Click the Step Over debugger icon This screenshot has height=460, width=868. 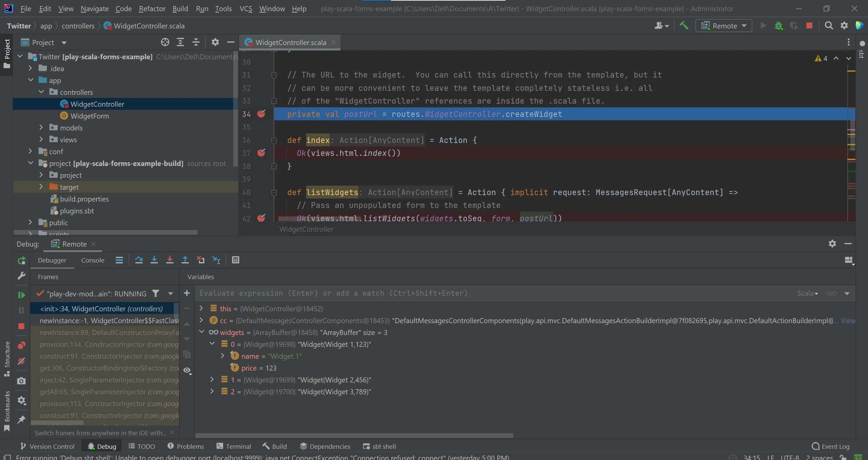[x=139, y=260]
